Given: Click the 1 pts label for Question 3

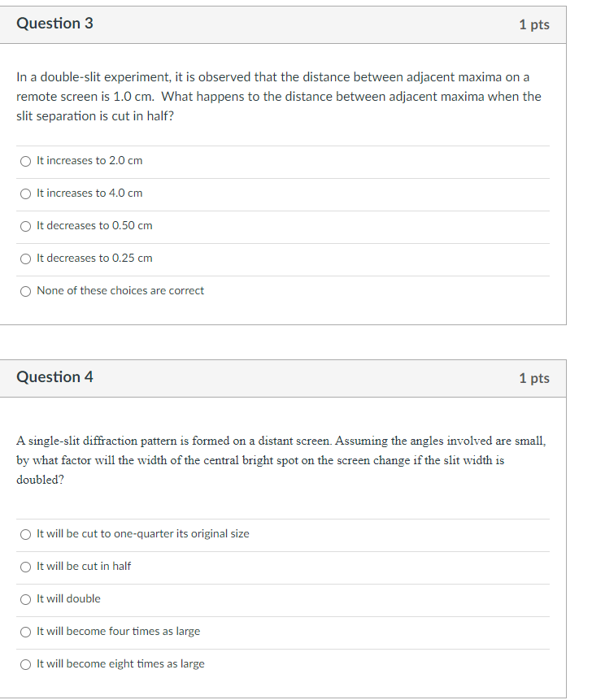Looking at the screenshot, I should (536, 24).
